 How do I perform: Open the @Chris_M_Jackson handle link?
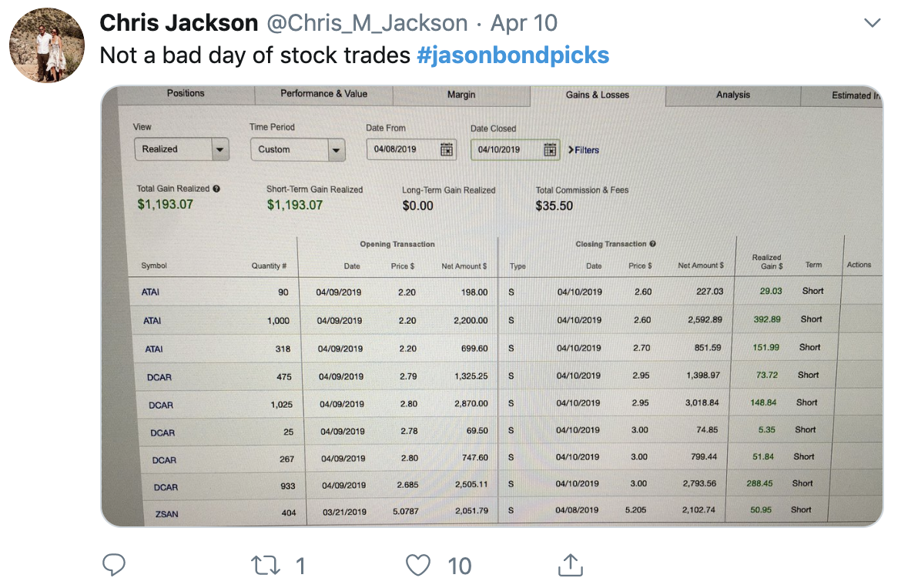click(x=367, y=23)
